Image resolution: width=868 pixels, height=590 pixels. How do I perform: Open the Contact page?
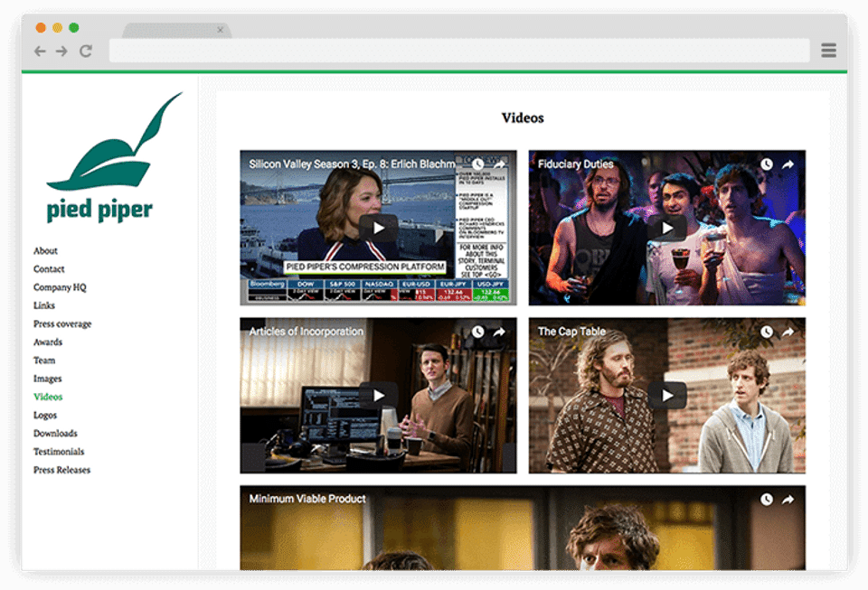(x=49, y=269)
